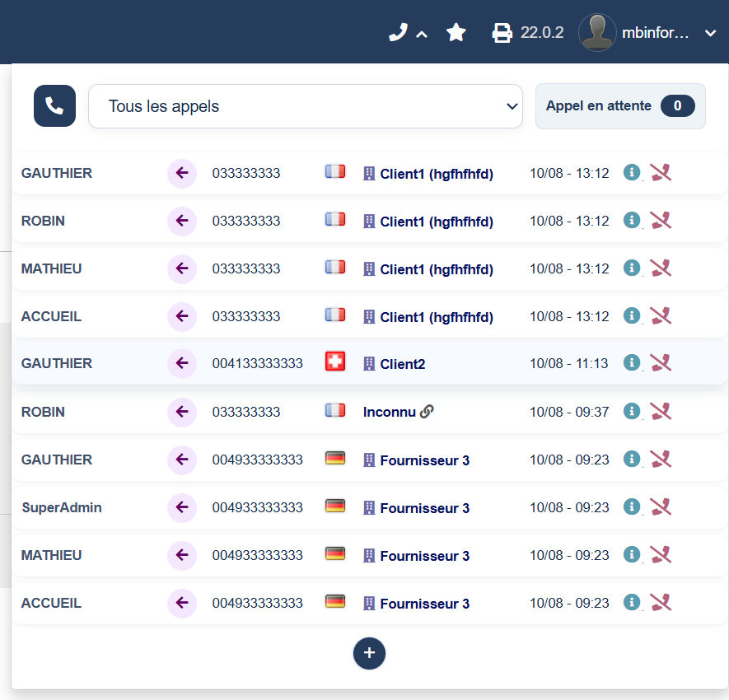Open favorites via the star icon
Screen dimensions: 729x700
point(456,33)
